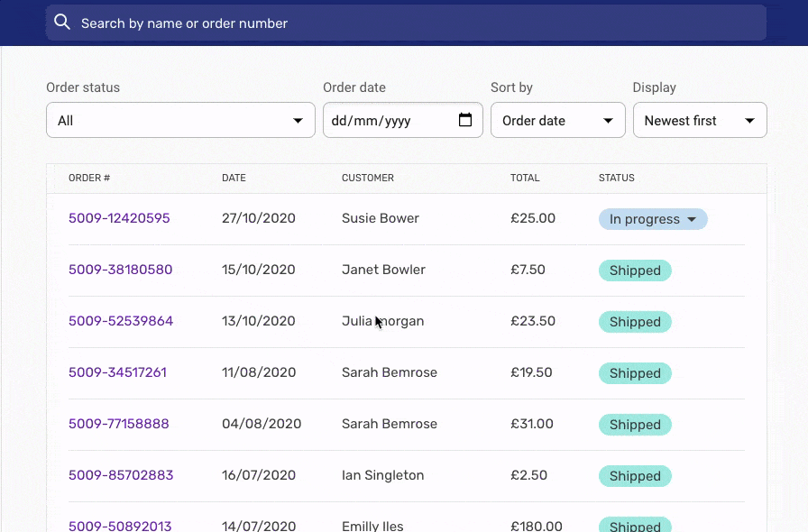The image size is (808, 532).
Task: Open the calendar picker on the Order date field
Action: tap(465, 119)
